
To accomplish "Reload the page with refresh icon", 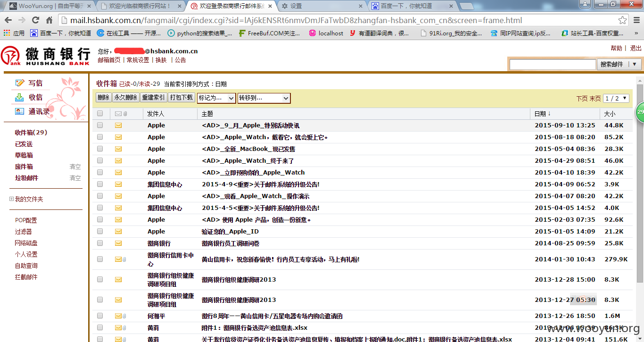I will pyautogui.click(x=35, y=20).
